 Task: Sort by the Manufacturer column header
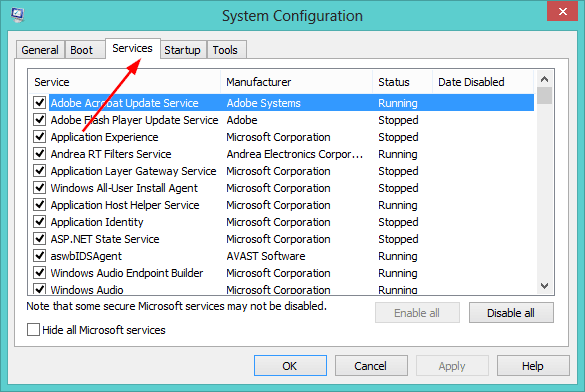(x=297, y=82)
